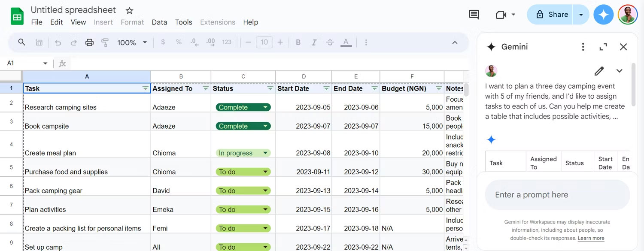
Task: Edit the prompt with pencil icon
Action: (x=599, y=71)
